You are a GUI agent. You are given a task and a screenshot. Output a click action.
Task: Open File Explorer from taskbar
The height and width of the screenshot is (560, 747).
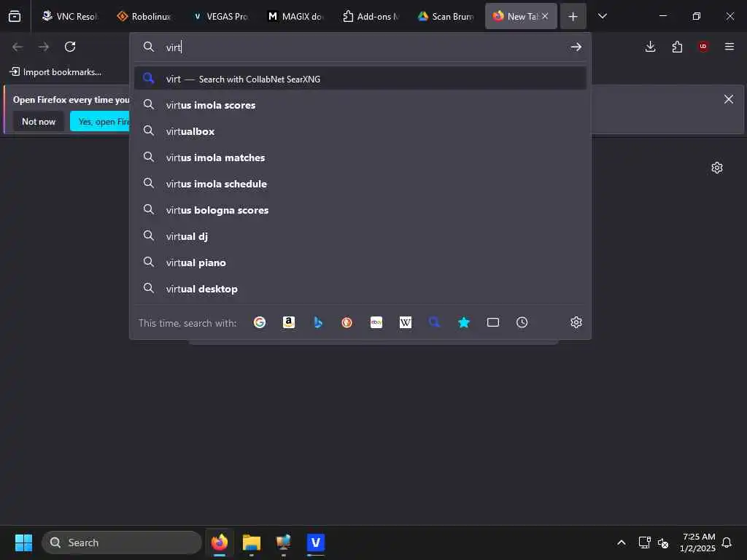point(252,542)
